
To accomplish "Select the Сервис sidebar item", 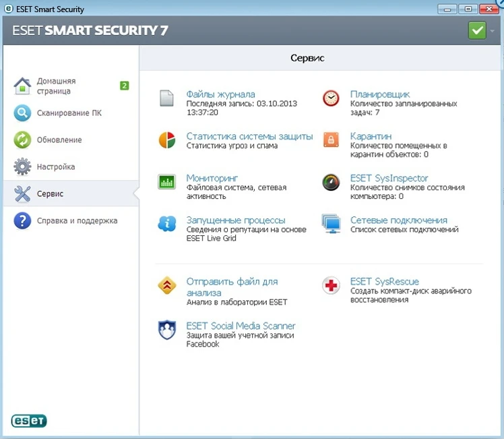I will pyautogui.click(x=71, y=194).
